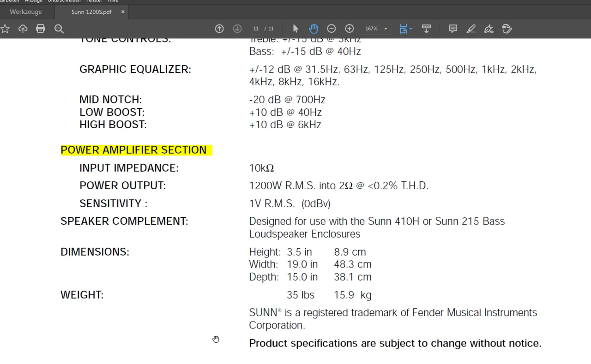Zoom in with the plus button
The image size is (591, 364).
[x=350, y=29]
